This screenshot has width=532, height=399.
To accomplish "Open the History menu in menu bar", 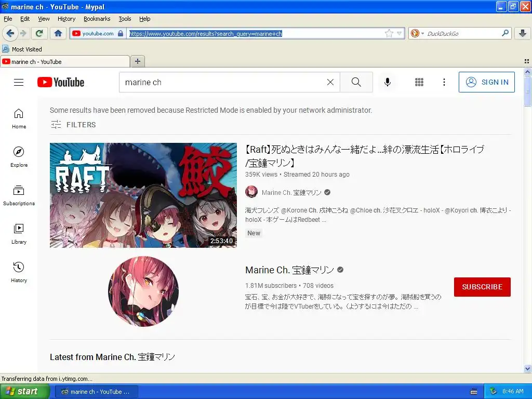I will pyautogui.click(x=66, y=19).
